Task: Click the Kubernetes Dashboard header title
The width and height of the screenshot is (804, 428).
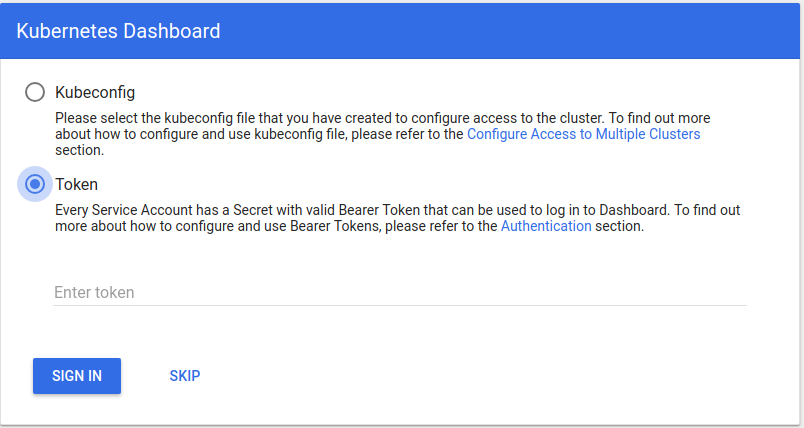Action: point(119,31)
